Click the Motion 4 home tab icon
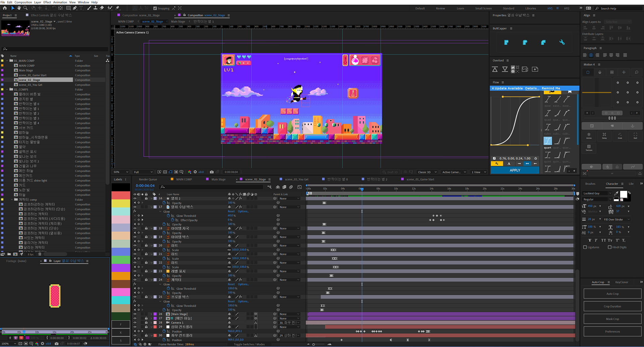Image resolution: width=644 pixels, height=347 pixels. 588,72
